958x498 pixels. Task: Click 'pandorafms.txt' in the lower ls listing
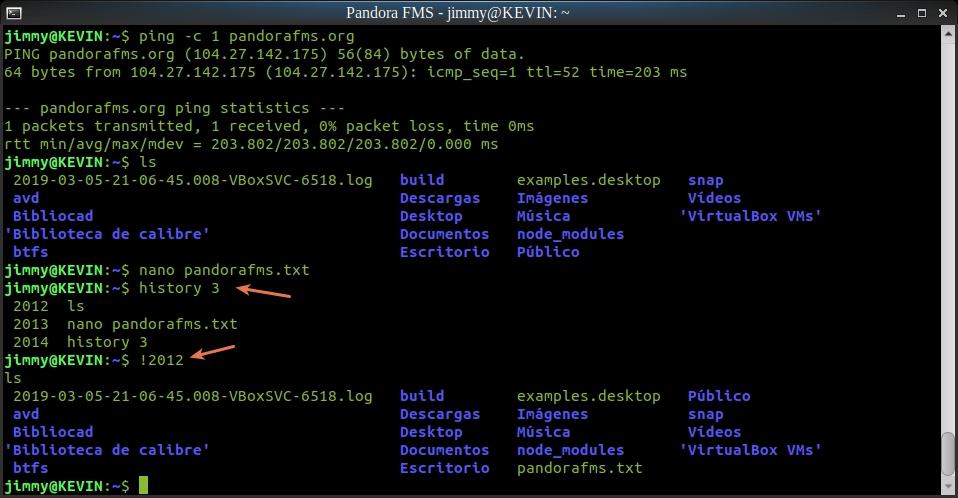(579, 468)
